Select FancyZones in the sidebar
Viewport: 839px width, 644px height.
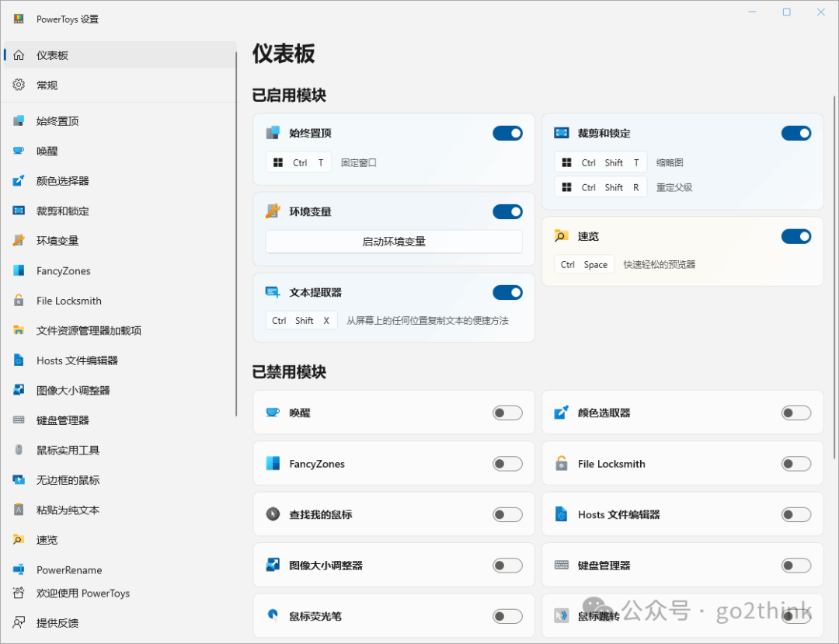pos(120,270)
